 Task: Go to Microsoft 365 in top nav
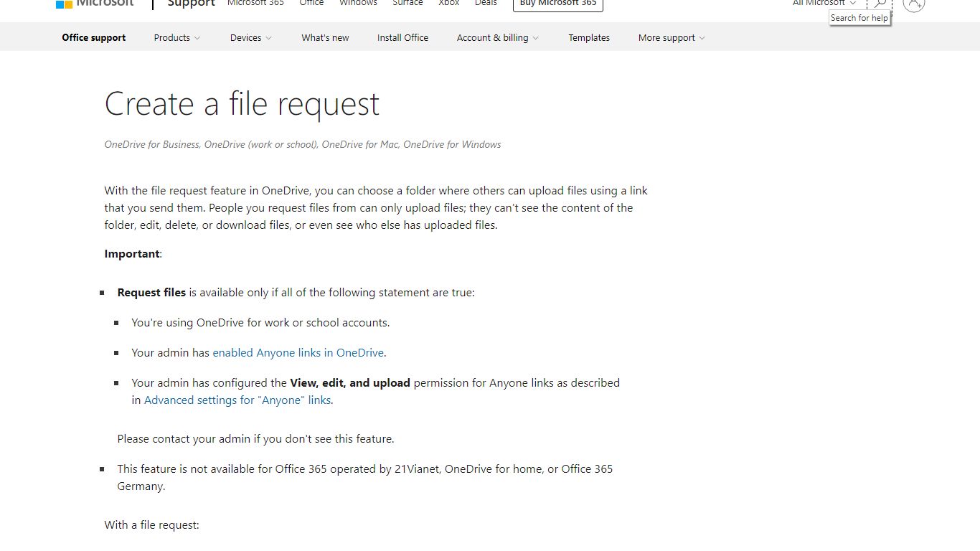[x=255, y=3]
